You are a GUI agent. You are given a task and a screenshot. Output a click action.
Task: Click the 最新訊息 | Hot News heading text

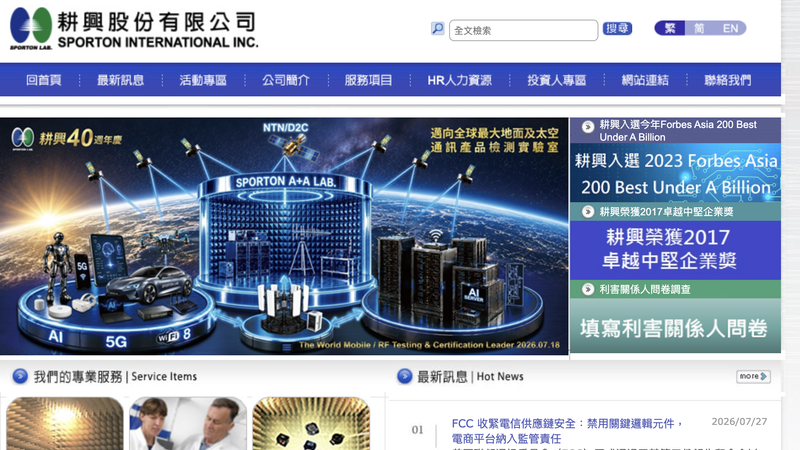(470, 377)
